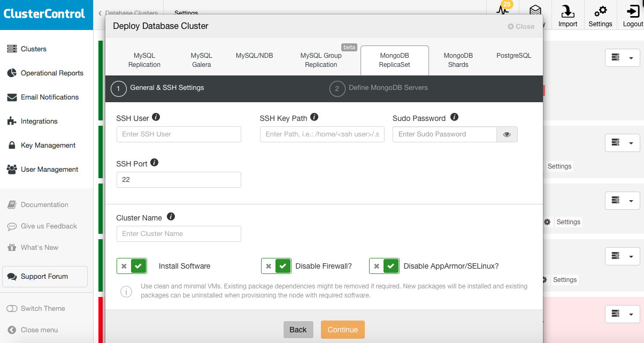Go to step 1 General & SSH Settings

(158, 88)
